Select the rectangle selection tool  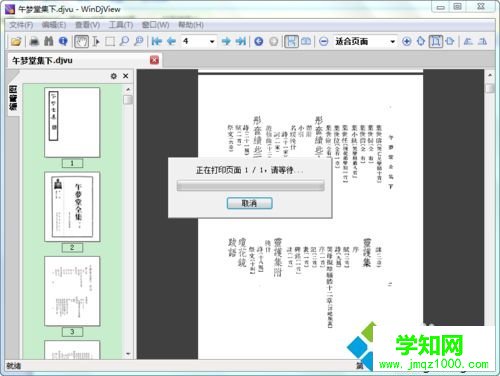[110, 41]
